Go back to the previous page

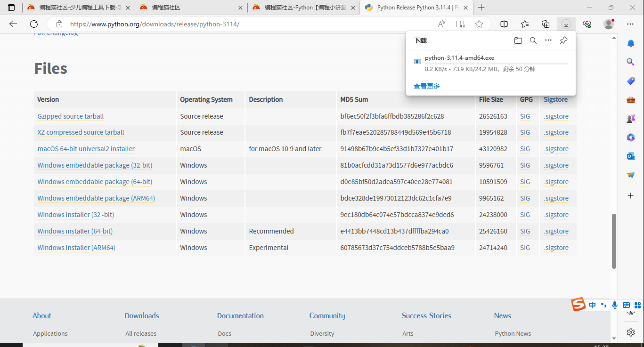pos(13,24)
